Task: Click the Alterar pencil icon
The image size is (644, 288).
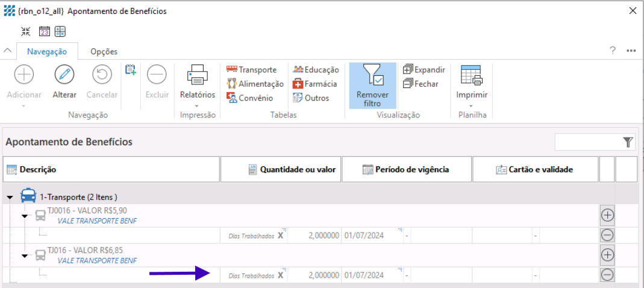Action: tap(64, 75)
